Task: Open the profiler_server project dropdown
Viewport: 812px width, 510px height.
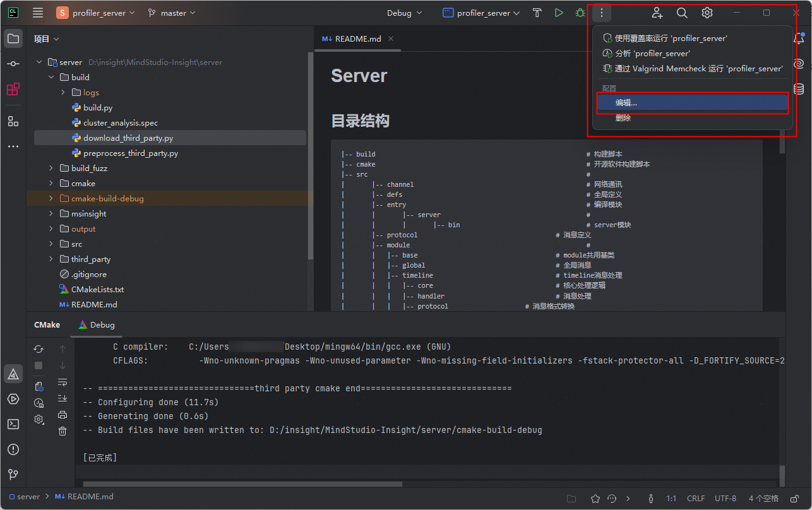Action: point(95,13)
